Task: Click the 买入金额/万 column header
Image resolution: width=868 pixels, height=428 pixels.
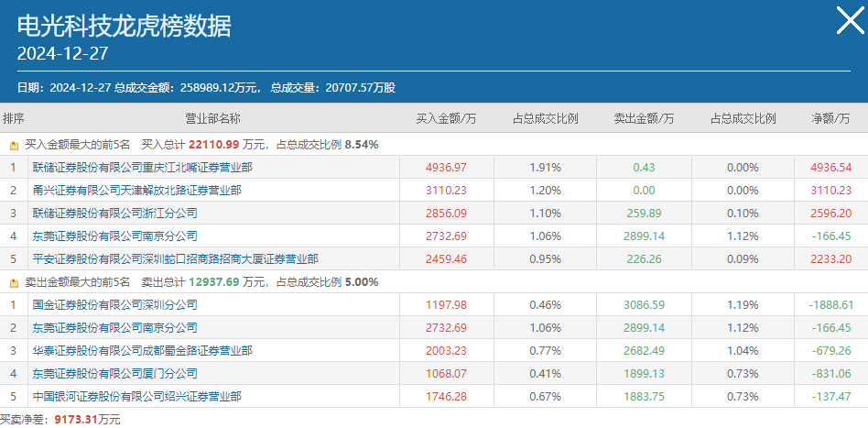Action: [x=446, y=118]
